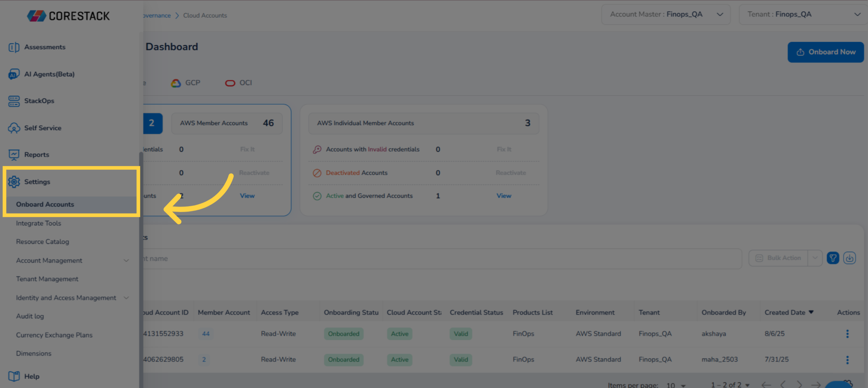Open StackOps from the sidebar
Image resolution: width=868 pixels, height=388 pixels.
tap(14, 101)
